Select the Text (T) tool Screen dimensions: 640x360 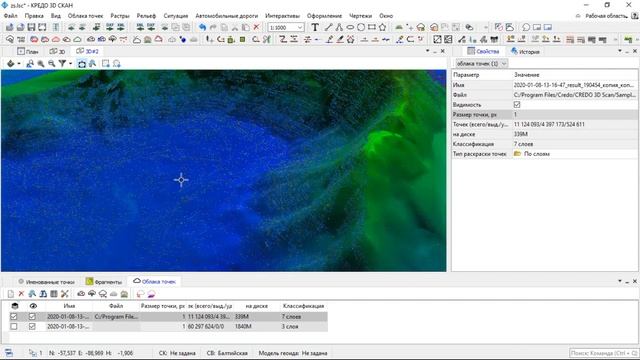(x=315, y=27)
